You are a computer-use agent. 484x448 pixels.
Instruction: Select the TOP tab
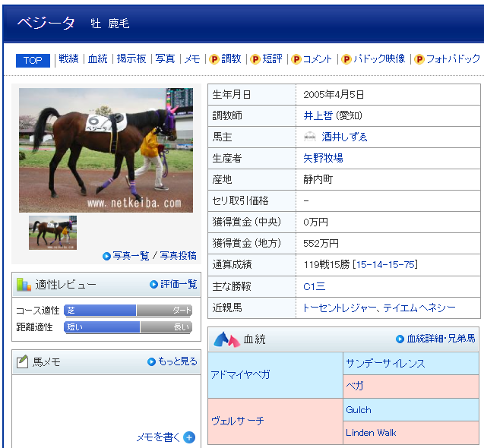pyautogui.click(x=33, y=60)
